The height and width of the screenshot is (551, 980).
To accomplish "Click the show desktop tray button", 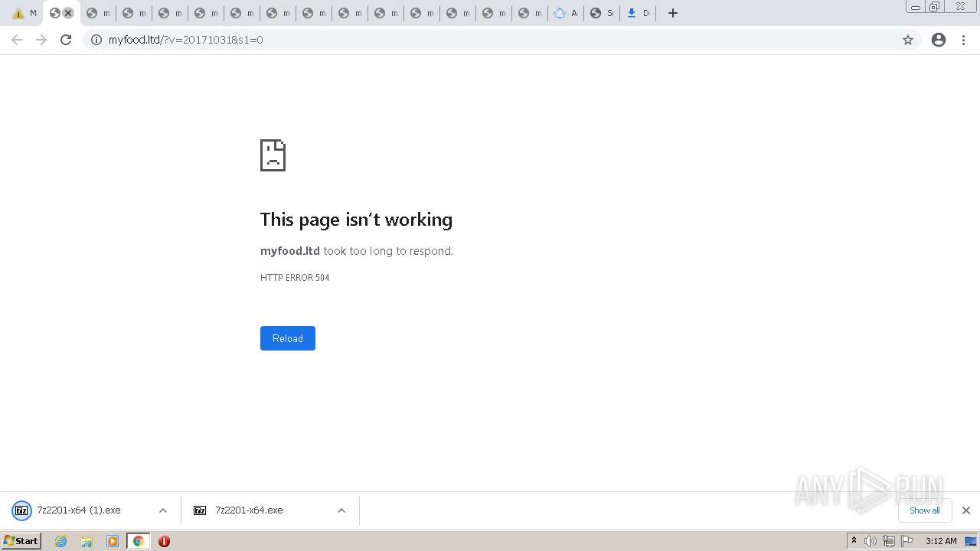I will click(971, 541).
